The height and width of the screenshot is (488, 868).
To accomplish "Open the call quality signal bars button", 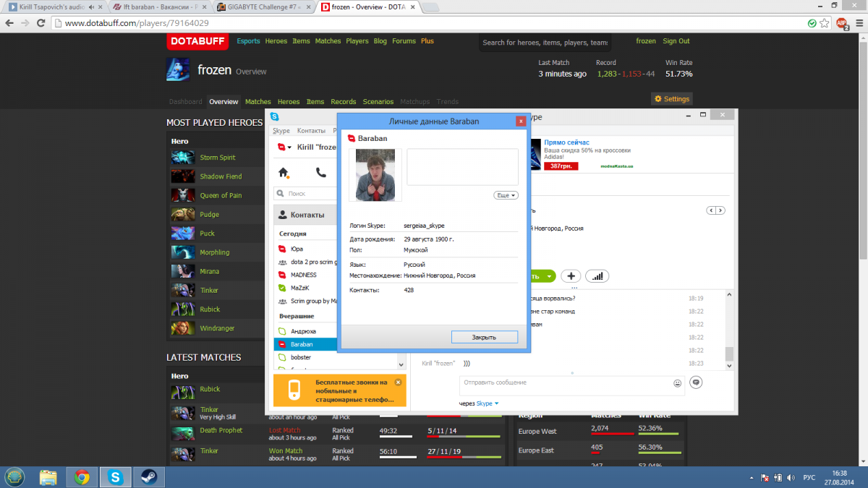I will coord(597,276).
